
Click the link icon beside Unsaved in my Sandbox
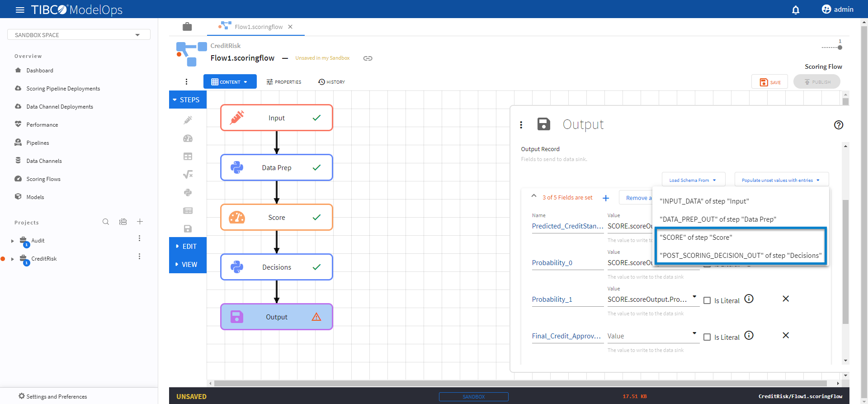[368, 58]
